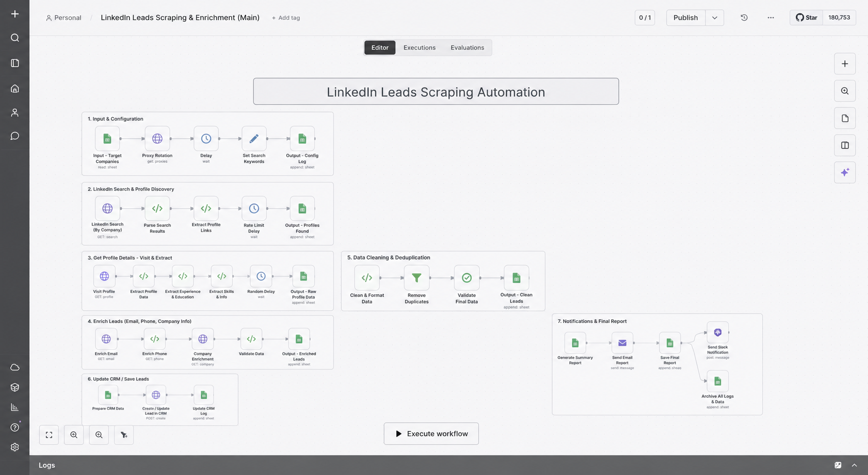Select the Parse Search Results node
Image resolution: width=868 pixels, height=475 pixels.
pyautogui.click(x=157, y=208)
